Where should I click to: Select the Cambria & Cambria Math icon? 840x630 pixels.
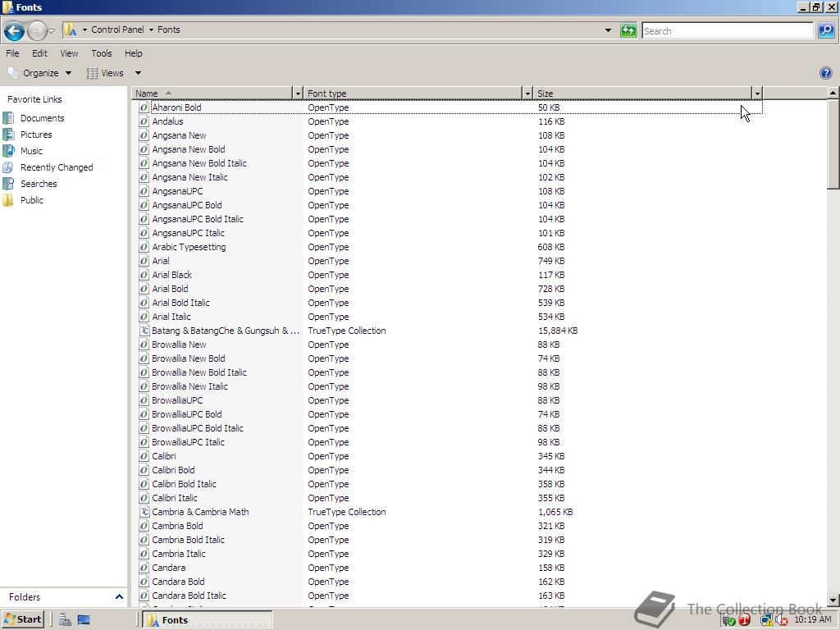pyautogui.click(x=144, y=512)
